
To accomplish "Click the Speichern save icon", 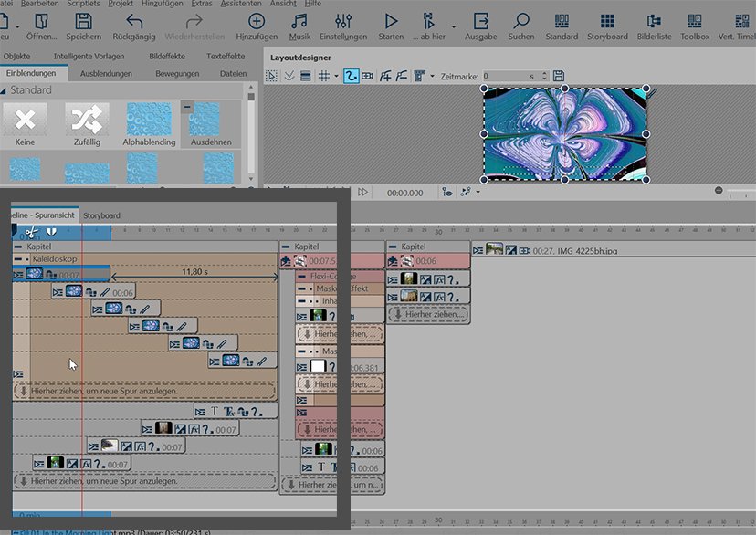I will coord(83,21).
